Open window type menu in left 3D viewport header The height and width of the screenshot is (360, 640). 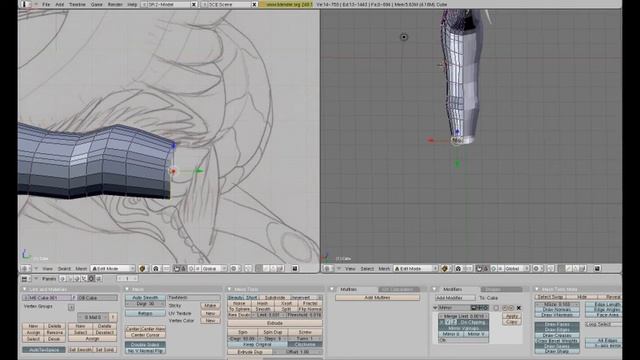coord(25,269)
